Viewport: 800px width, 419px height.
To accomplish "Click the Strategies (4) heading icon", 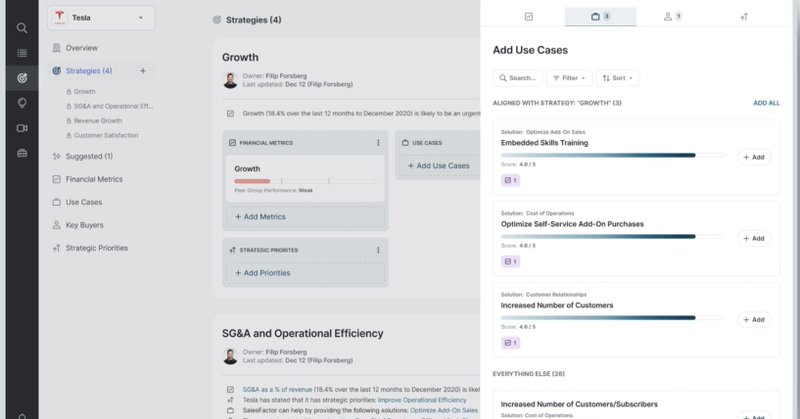I will click(x=217, y=20).
